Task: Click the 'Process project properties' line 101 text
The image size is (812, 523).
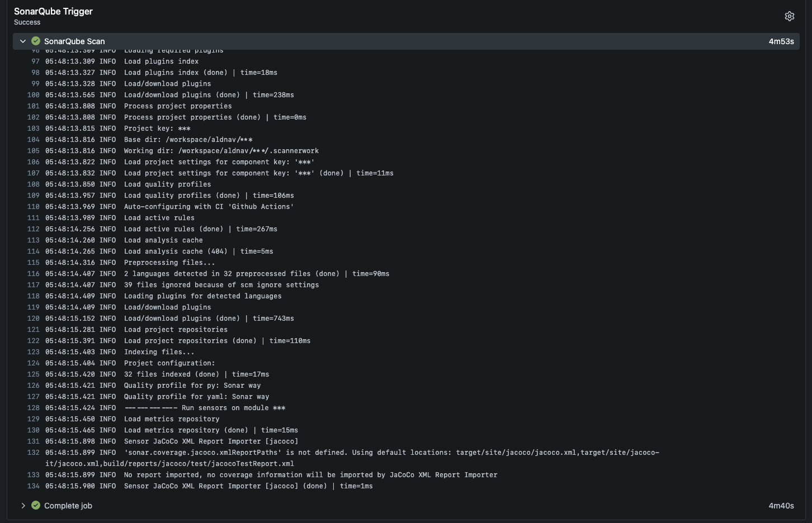Action: pyautogui.click(x=178, y=106)
